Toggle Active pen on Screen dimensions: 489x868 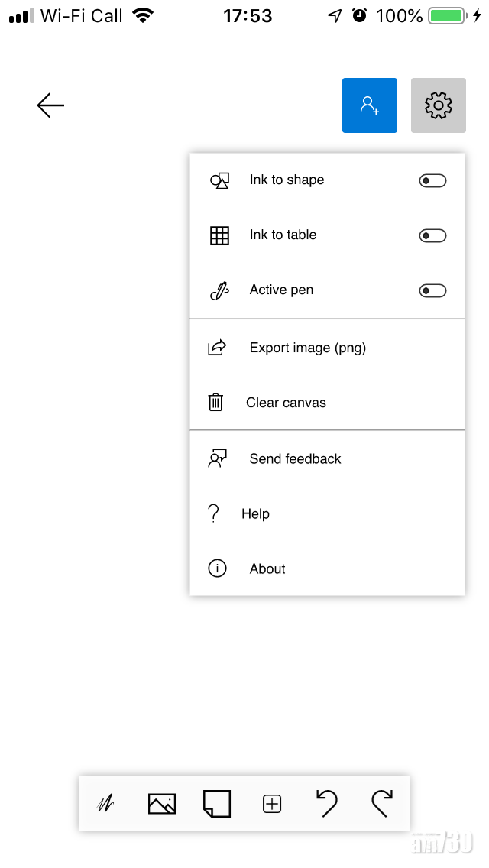[x=432, y=291]
